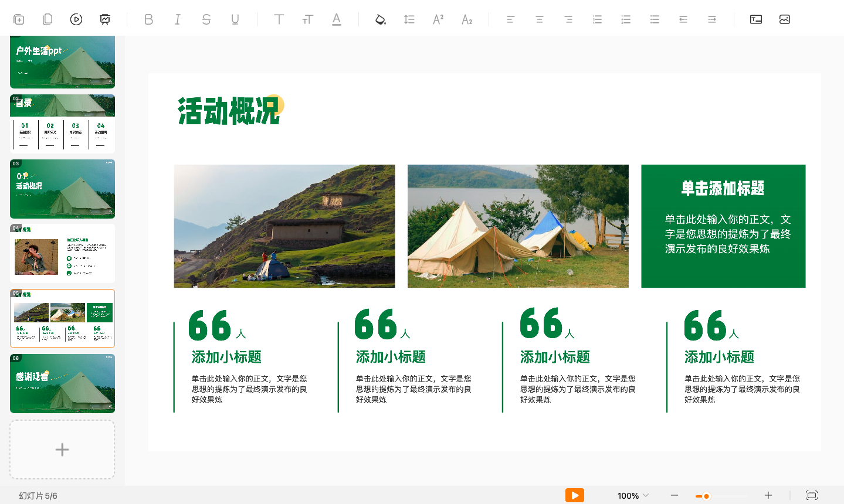Toggle strikethrough on text
This screenshot has width=844, height=504.
pos(206,19)
